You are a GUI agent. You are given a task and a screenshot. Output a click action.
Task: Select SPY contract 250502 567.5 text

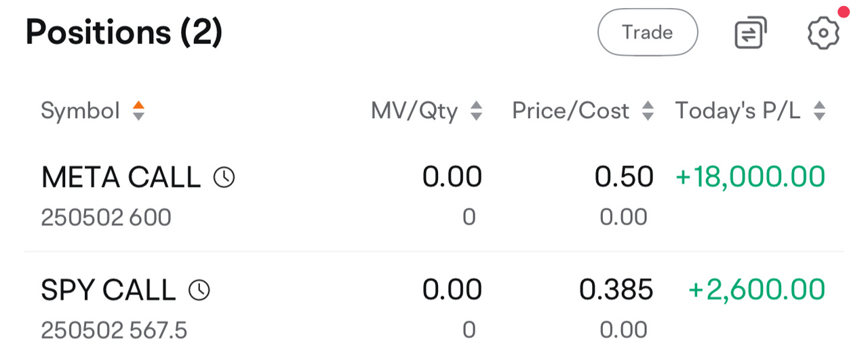pos(114,330)
